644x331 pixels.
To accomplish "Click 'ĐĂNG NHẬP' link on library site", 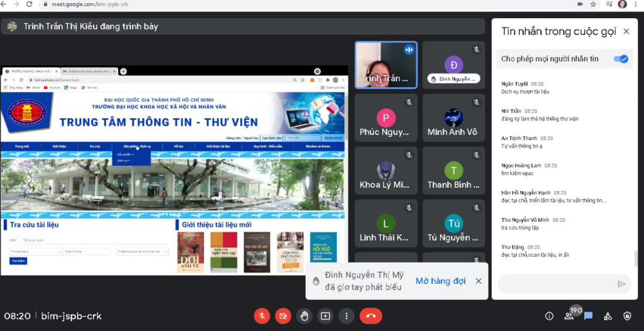I will tap(333, 138).
